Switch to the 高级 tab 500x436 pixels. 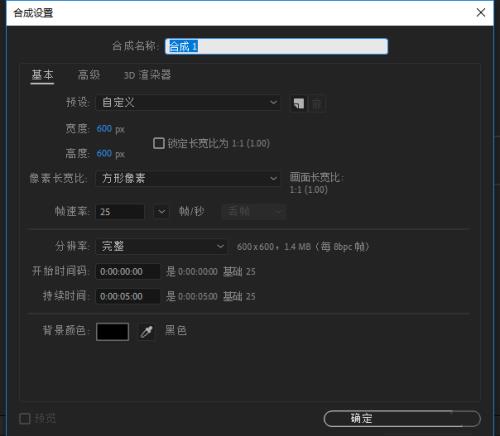(89, 75)
